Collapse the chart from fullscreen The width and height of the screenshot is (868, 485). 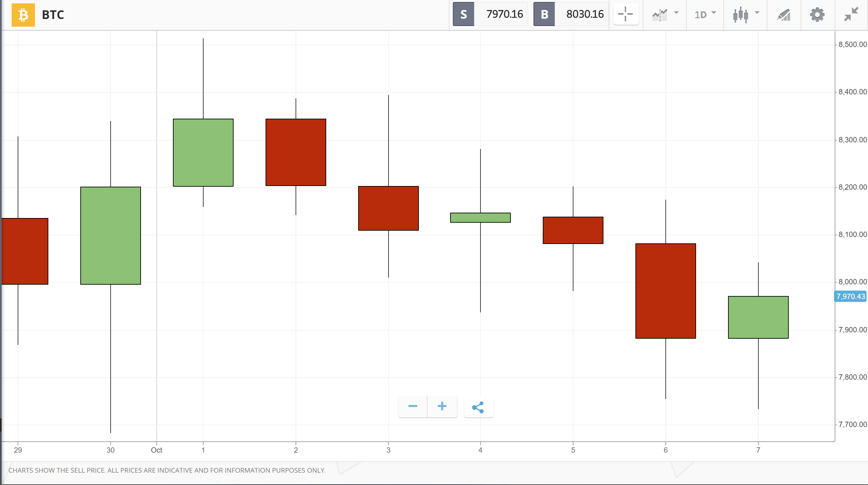(851, 14)
